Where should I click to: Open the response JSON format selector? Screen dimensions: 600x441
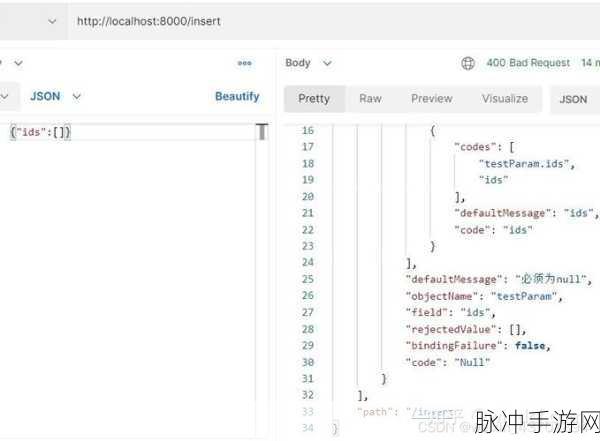click(x=574, y=100)
